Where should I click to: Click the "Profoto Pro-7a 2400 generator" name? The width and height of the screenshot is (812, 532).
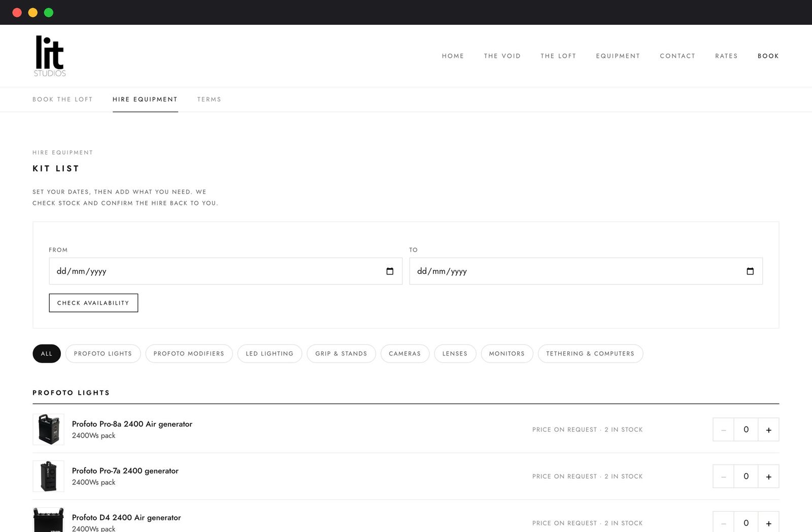pyautogui.click(x=125, y=471)
